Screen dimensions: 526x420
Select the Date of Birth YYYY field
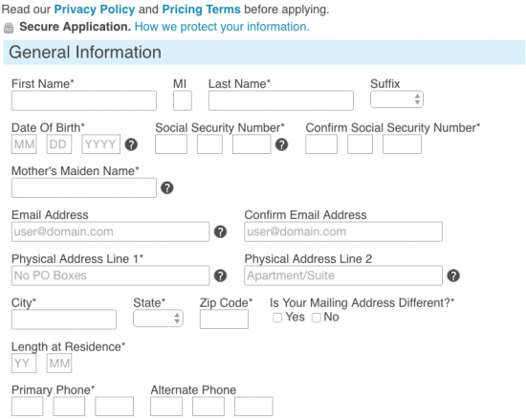101,144
